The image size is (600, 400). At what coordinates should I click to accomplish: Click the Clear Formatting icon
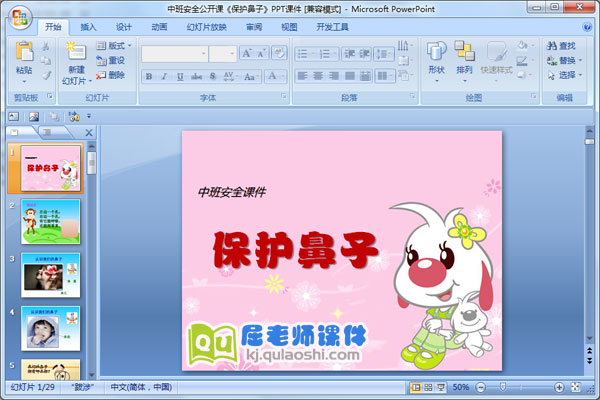coord(279,53)
